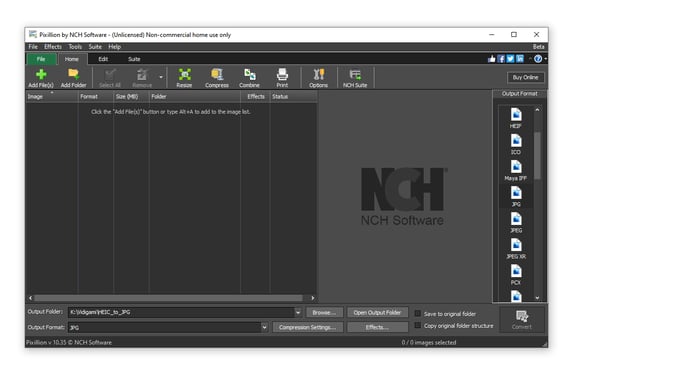The width and height of the screenshot is (688, 377).
Task: Click the Browse... button
Action: pos(324,312)
